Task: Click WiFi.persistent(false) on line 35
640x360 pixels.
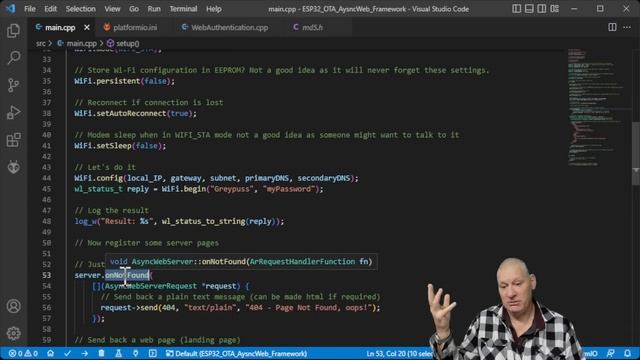Action: click(124, 81)
